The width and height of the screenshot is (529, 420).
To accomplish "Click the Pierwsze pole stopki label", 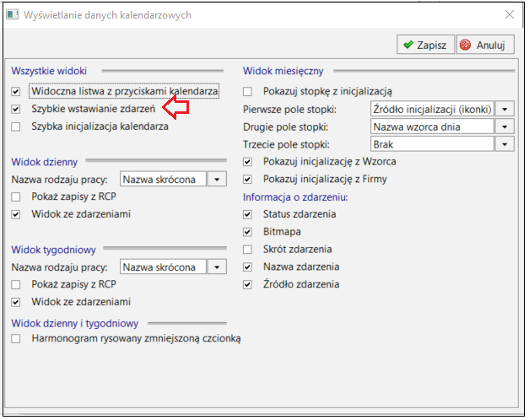I will (x=289, y=110).
